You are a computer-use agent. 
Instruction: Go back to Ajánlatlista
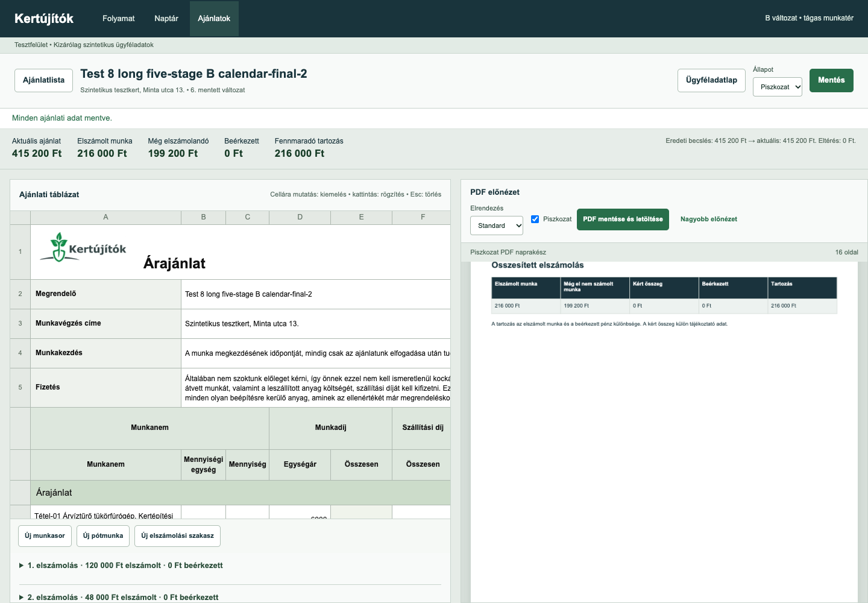[x=44, y=80]
